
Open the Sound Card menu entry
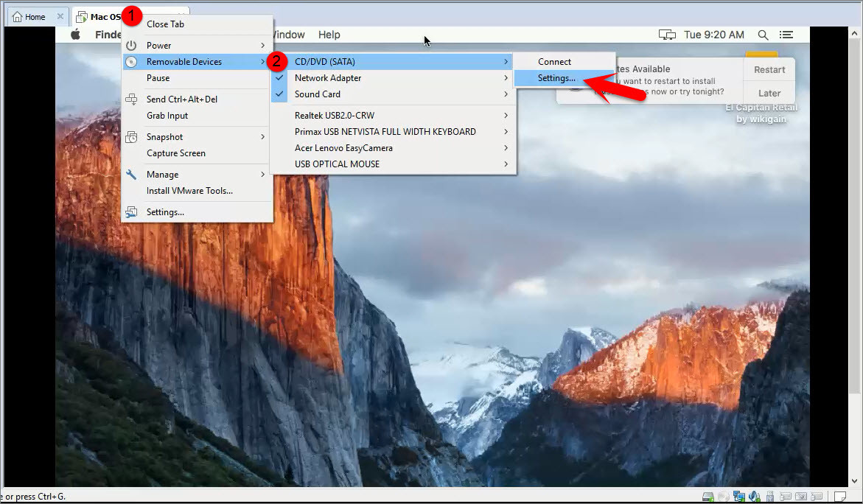pyautogui.click(x=393, y=94)
